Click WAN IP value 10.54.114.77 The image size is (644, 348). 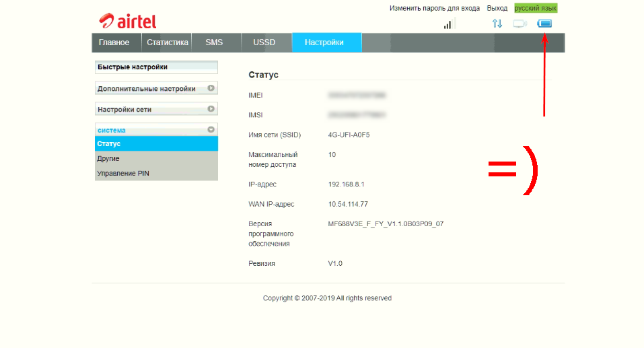[348, 204]
